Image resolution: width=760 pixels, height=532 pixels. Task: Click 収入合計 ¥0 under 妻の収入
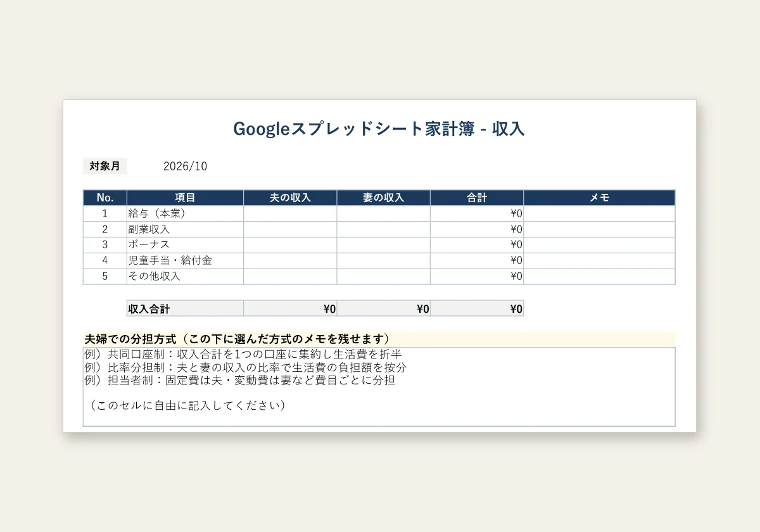(x=383, y=308)
